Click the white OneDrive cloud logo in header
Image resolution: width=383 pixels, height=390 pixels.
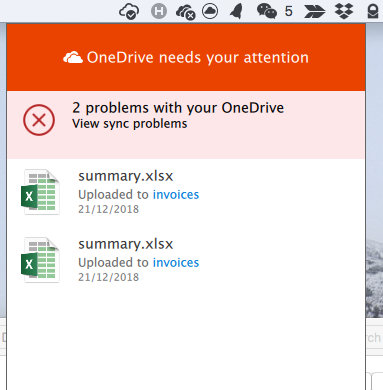point(73,58)
